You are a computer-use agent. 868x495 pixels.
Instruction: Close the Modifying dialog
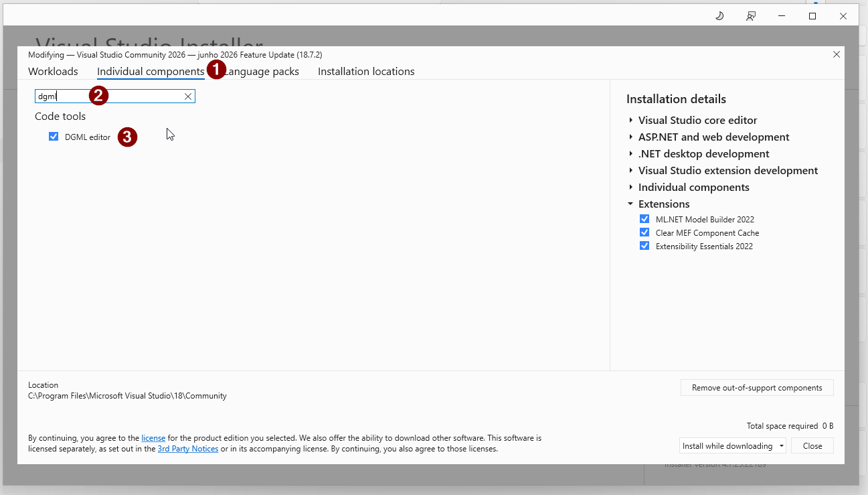(x=836, y=55)
